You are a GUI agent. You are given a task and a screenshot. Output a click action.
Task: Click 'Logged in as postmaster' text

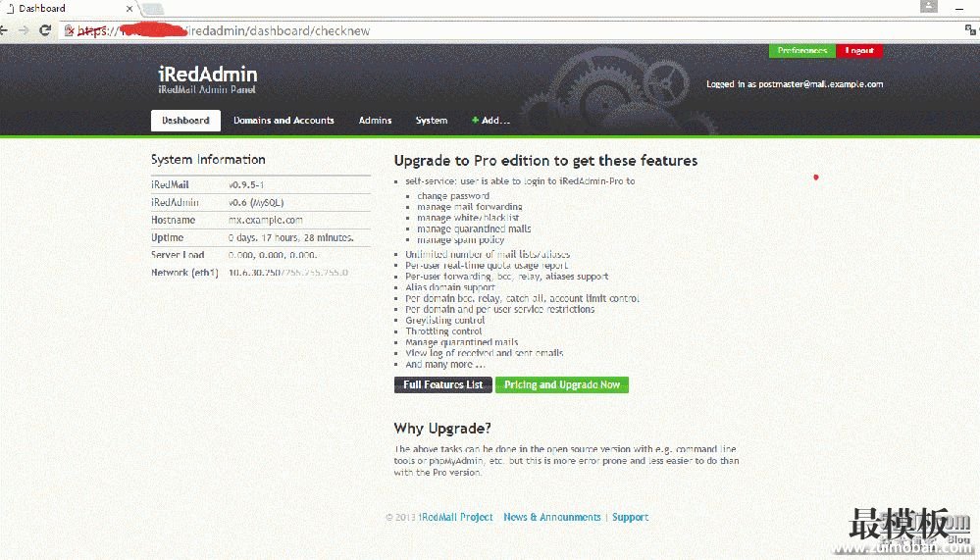point(795,84)
